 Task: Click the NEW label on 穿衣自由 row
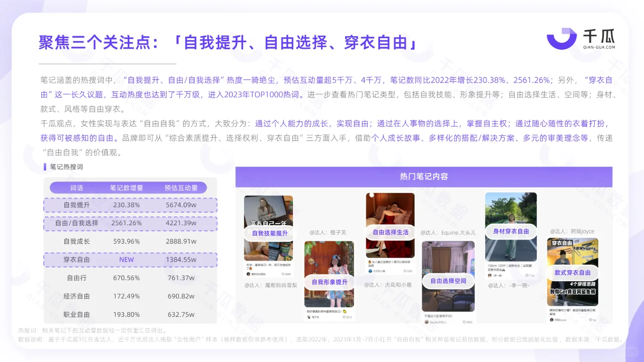tap(126, 259)
